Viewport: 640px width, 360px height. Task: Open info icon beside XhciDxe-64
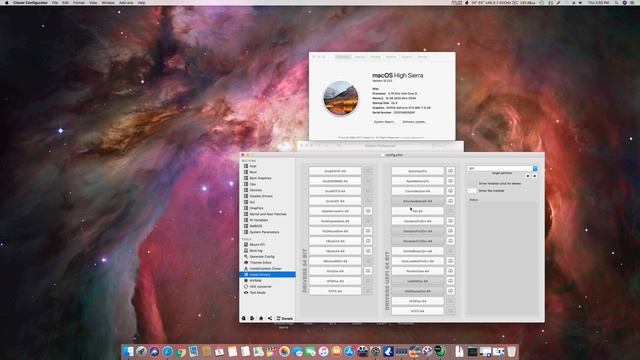(x=368, y=271)
